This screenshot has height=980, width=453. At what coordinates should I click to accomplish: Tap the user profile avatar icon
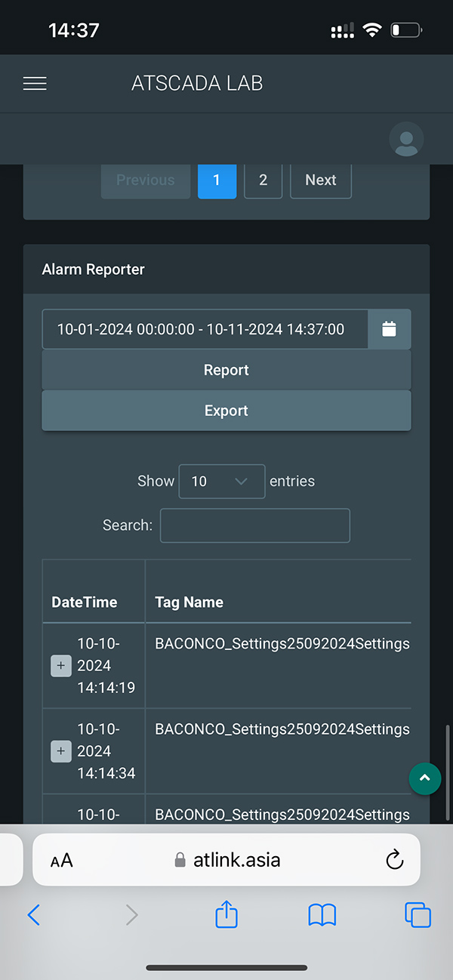click(406, 140)
